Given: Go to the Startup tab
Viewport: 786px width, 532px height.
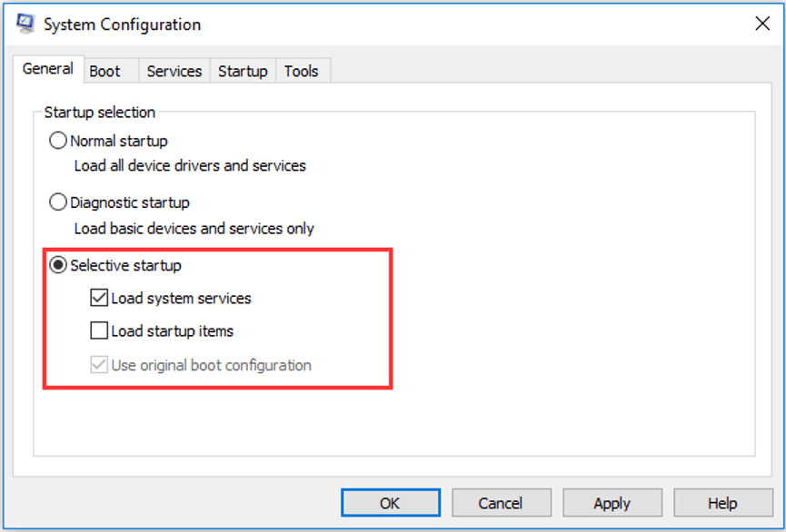Looking at the screenshot, I should tap(243, 71).
